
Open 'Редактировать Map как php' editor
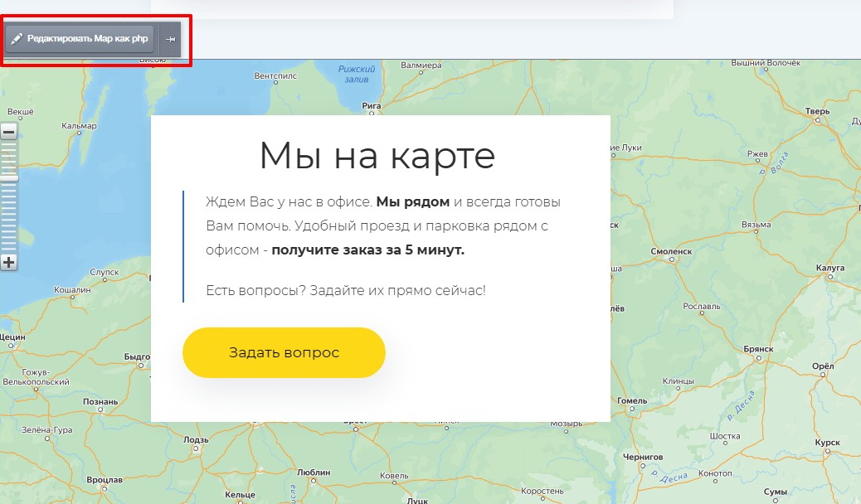(x=80, y=39)
